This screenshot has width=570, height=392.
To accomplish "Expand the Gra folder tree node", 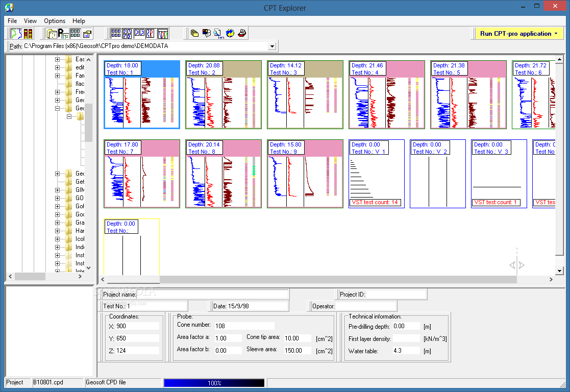I will (58, 223).
